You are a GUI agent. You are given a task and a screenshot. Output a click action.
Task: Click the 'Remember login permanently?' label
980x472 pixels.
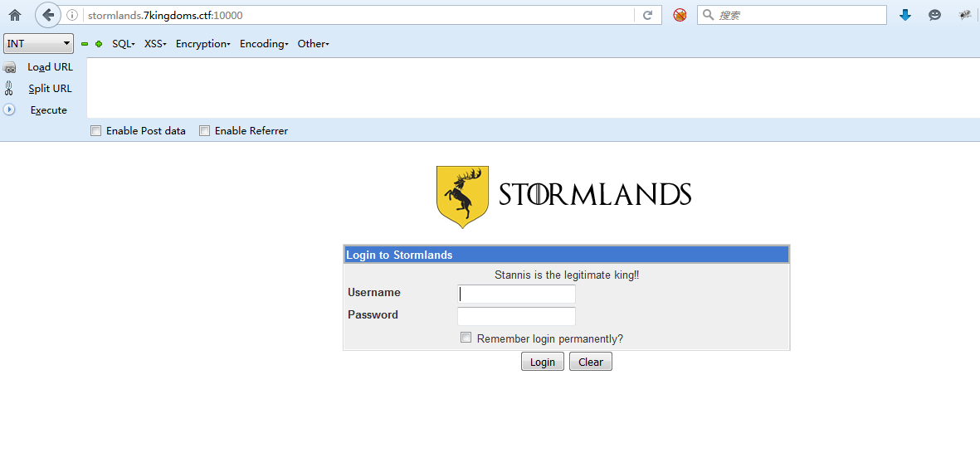[x=550, y=338]
